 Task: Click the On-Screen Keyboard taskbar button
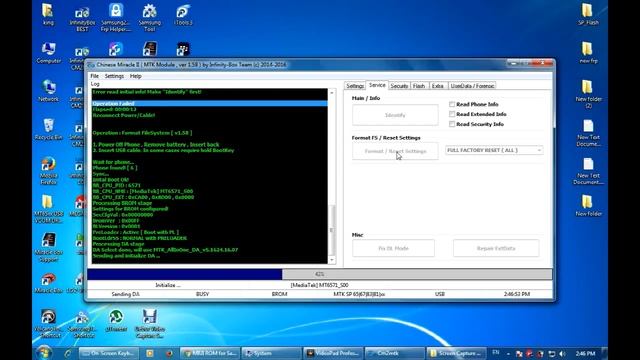[x=109, y=353]
